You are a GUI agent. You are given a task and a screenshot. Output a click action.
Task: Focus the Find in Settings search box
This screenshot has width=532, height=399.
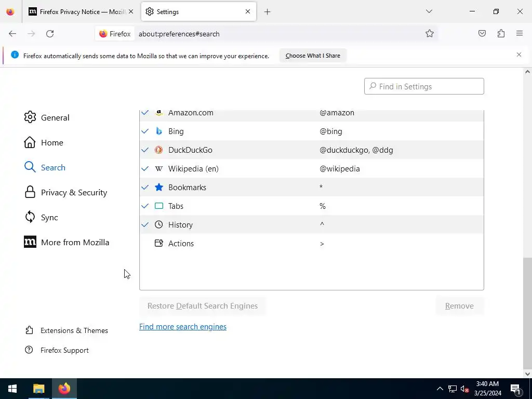point(424,87)
